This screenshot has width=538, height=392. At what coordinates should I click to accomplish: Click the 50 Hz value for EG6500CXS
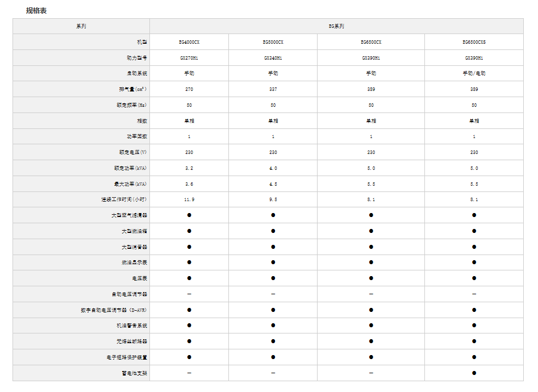(x=474, y=105)
